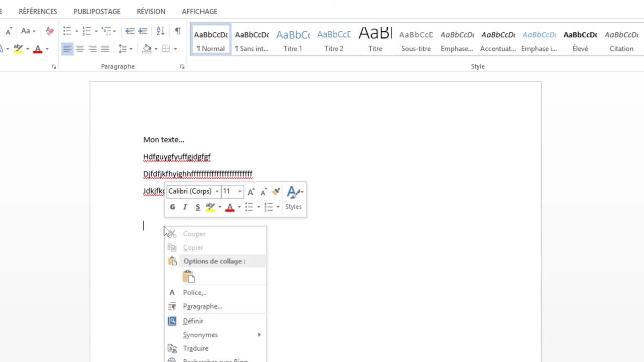
Task: Center align text in ribbon
Action: [x=80, y=49]
